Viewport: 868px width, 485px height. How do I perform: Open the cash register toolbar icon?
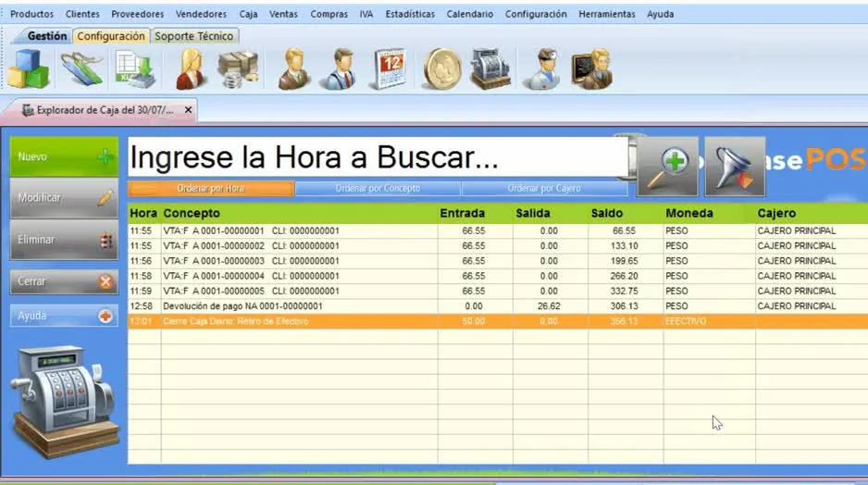490,69
